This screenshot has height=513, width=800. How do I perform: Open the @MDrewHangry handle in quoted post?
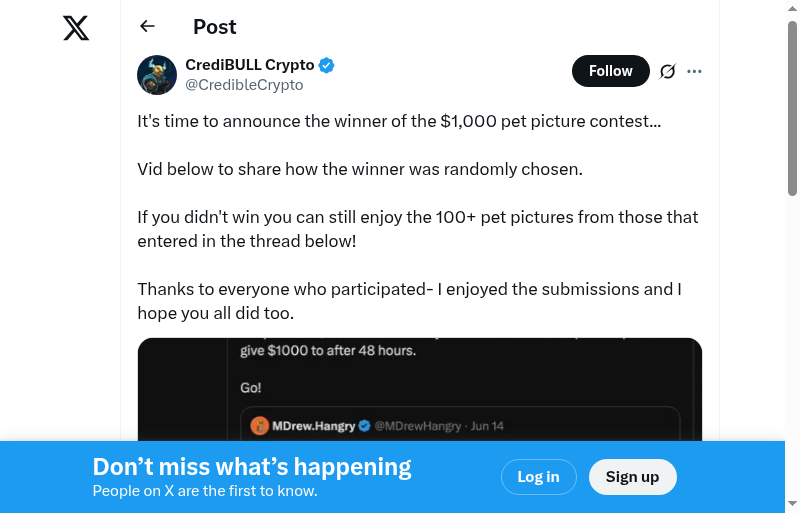point(418,426)
